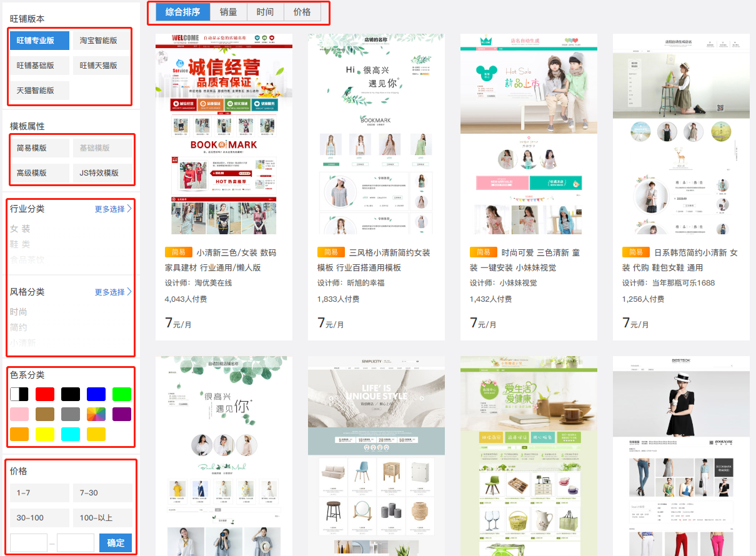Choose the 简易模版 template attribute
The height and width of the screenshot is (556, 756).
tap(39, 147)
